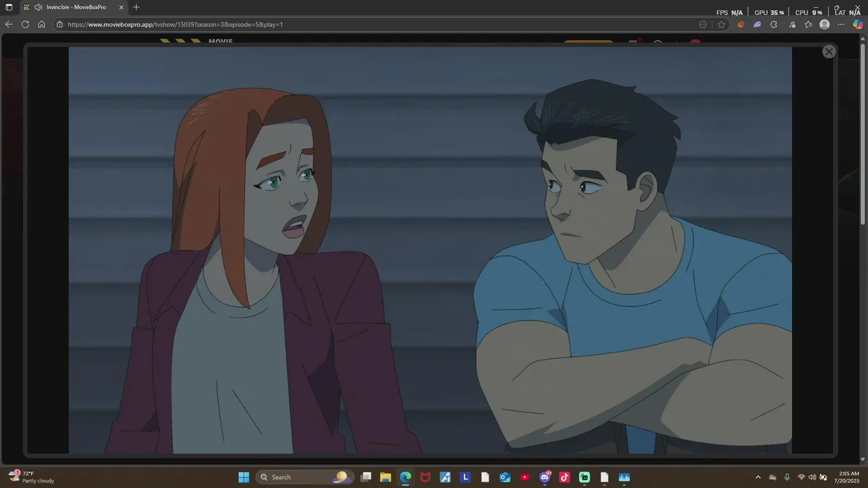868x488 pixels.
Task: Click the browser Back arrow
Action: 9,24
